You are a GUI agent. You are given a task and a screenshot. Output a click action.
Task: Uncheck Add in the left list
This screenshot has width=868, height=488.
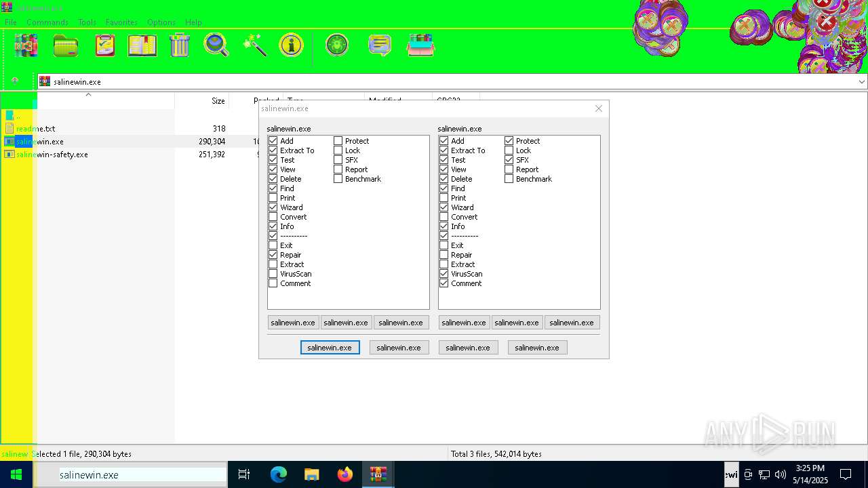(x=273, y=141)
